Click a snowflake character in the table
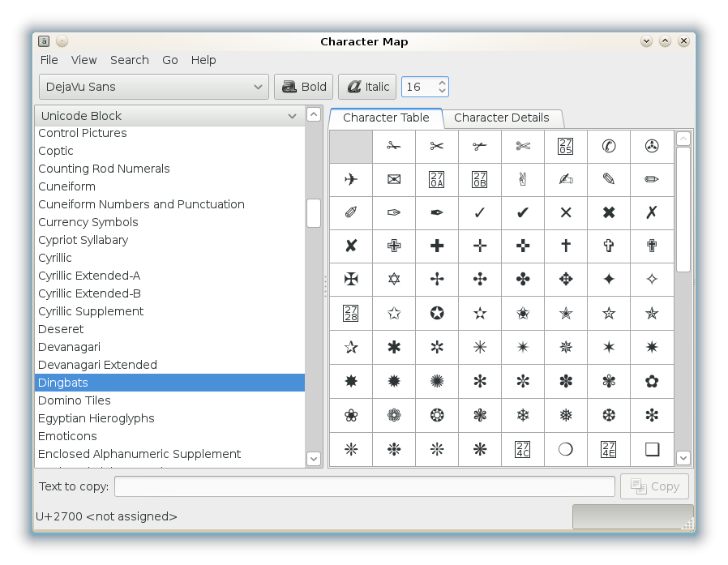Screen dimensions: 728x565 click(522, 416)
